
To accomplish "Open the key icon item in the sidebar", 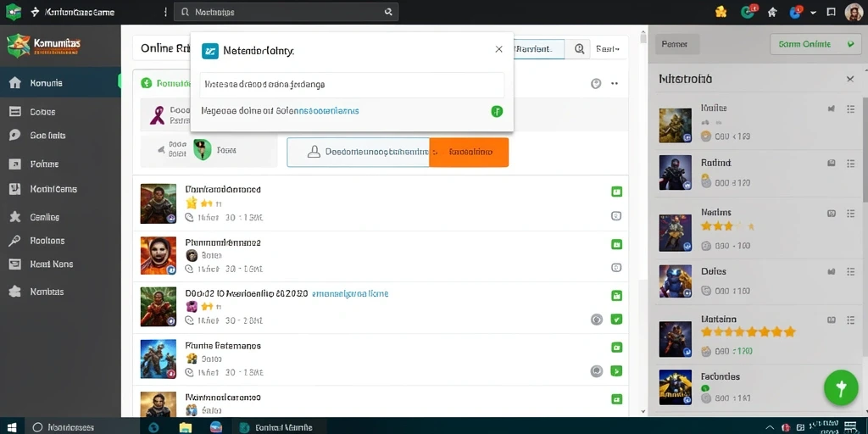I will 15,241.
